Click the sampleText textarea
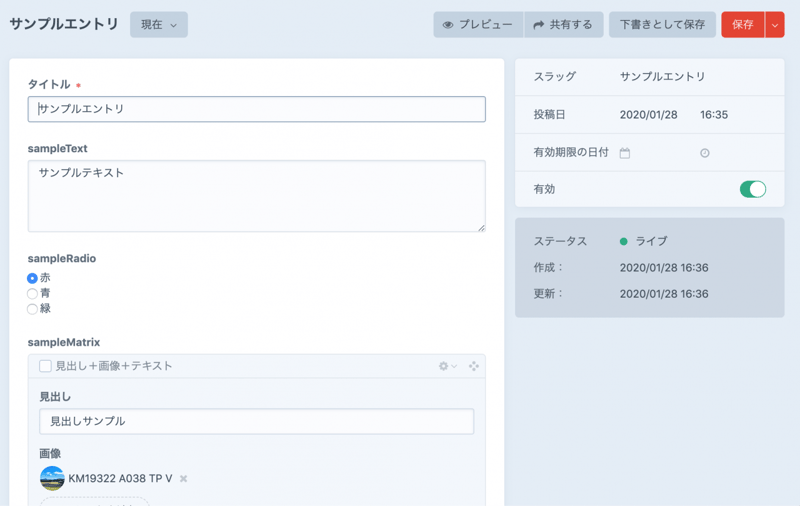The width and height of the screenshot is (800, 506). tap(257, 196)
